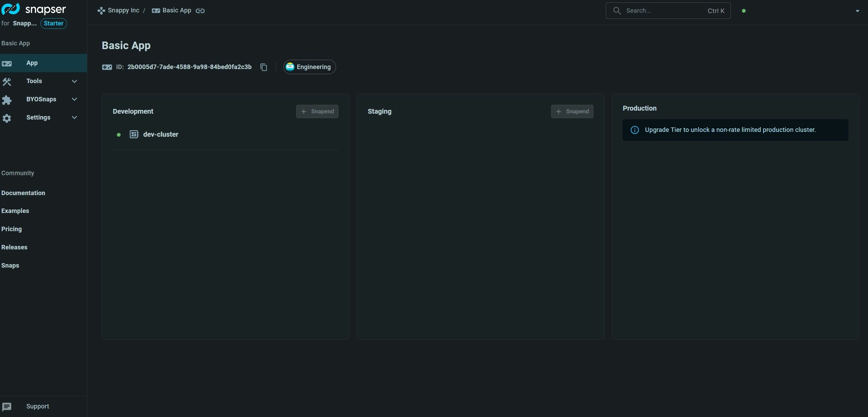Add a Snapend in Development
The width and height of the screenshot is (868, 417).
317,112
